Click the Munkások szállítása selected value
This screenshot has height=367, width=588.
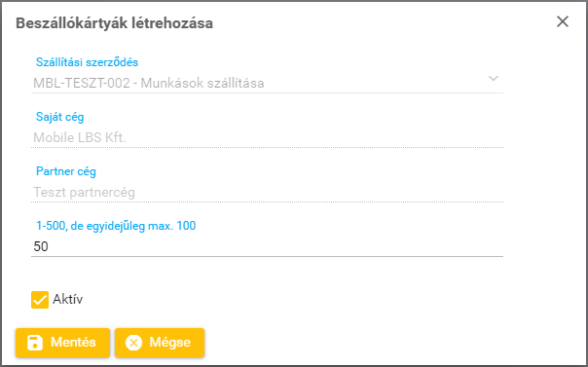click(202, 83)
